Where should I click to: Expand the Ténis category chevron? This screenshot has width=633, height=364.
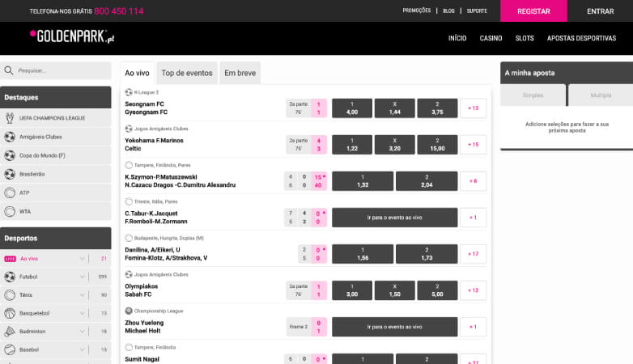click(82, 295)
